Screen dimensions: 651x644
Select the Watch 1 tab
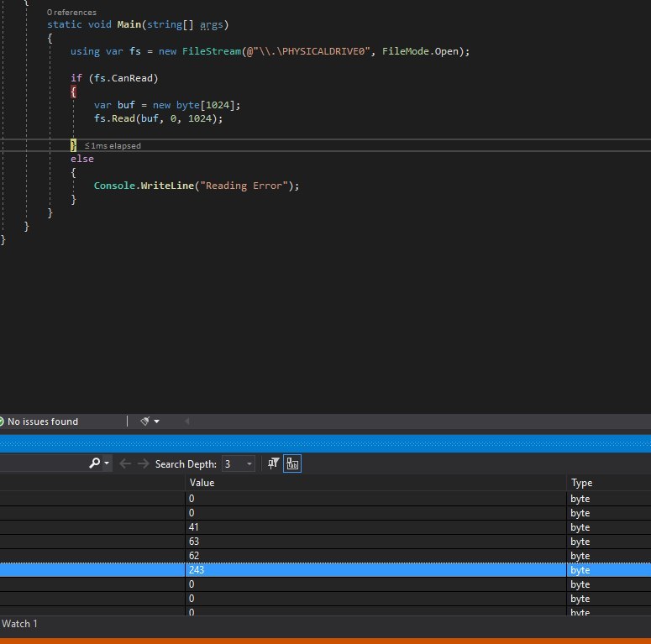click(x=19, y=624)
